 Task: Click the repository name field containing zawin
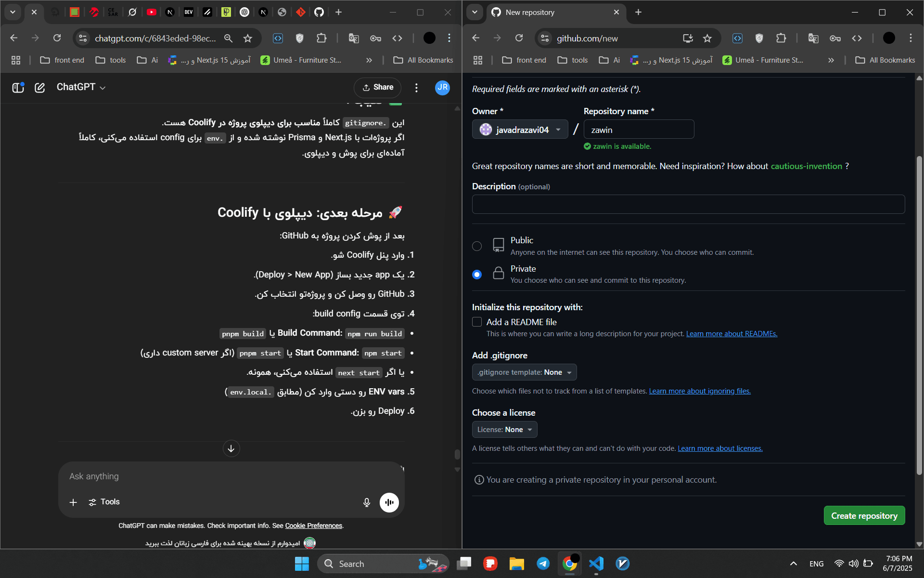[x=639, y=129]
